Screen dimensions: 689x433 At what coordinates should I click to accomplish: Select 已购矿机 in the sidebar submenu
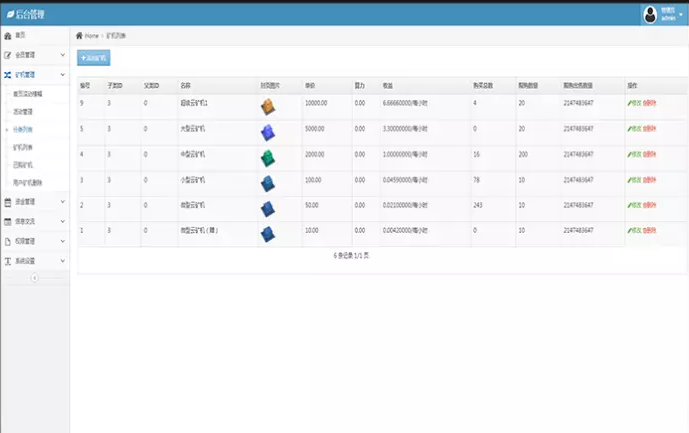tap(23, 165)
